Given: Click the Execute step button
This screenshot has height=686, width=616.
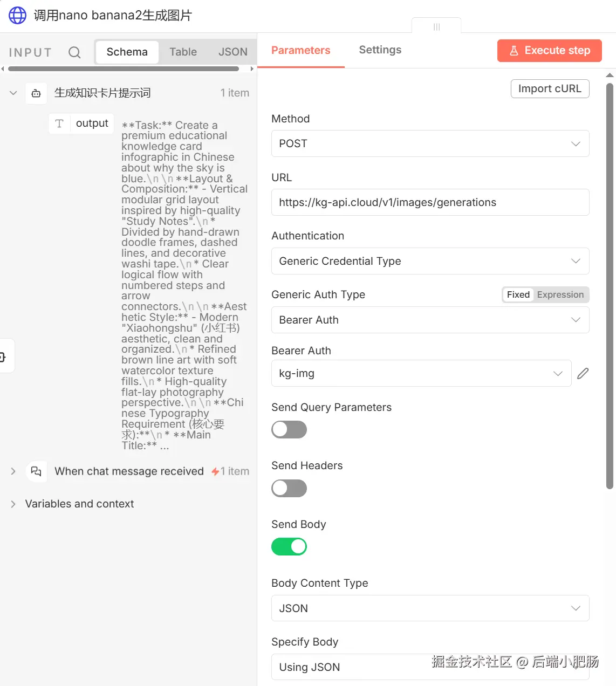Looking at the screenshot, I should (549, 51).
